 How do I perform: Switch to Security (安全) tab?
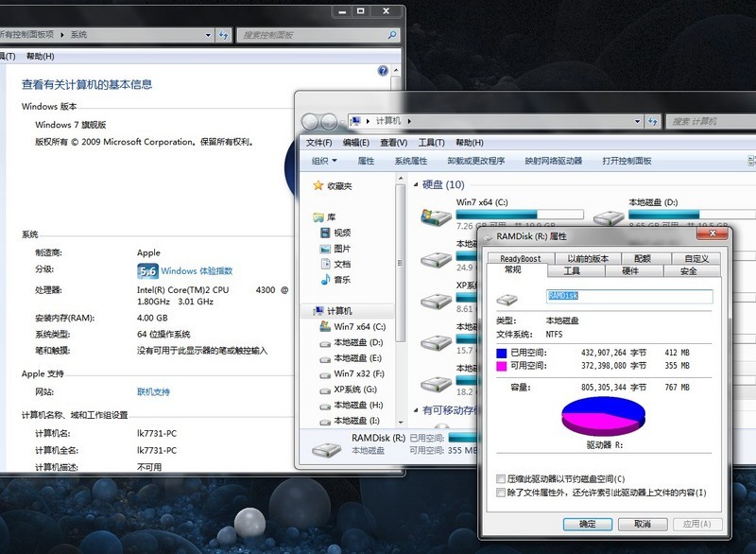689,271
